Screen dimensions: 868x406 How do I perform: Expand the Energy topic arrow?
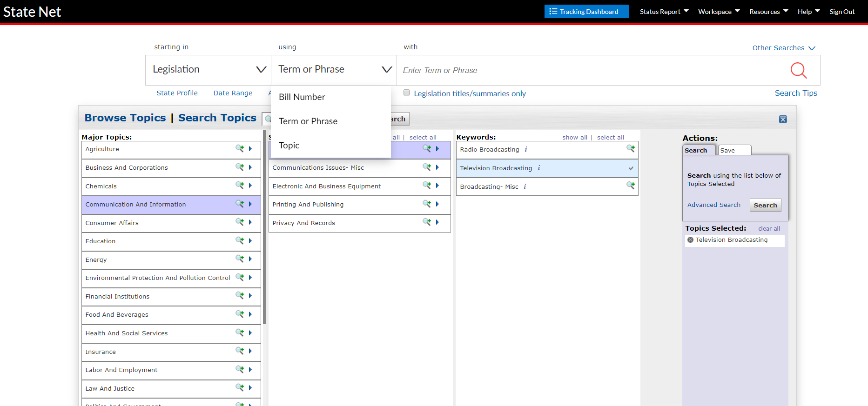tap(250, 259)
